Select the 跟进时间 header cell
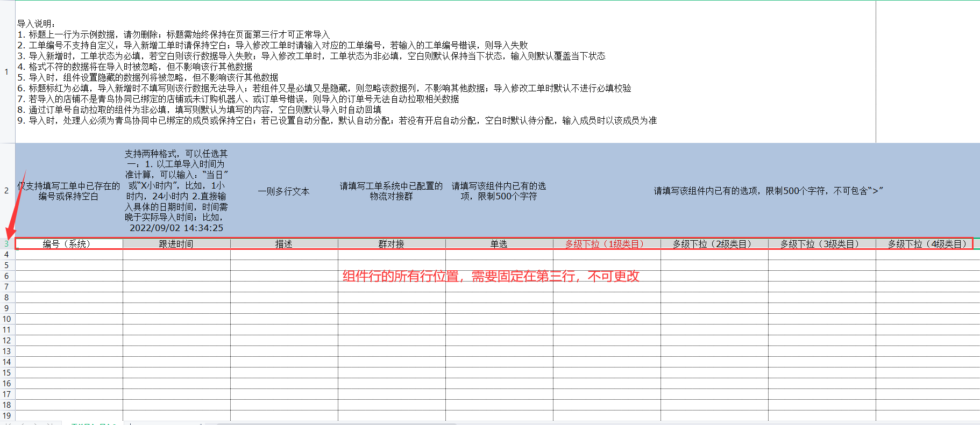 (176, 244)
